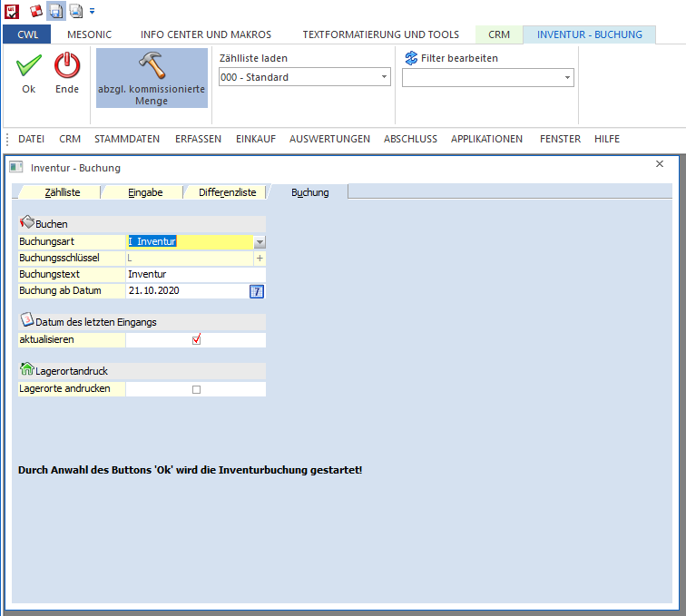This screenshot has height=616, width=686.
Task: Click the quick access toolbar customize arrow
Action: point(92,11)
